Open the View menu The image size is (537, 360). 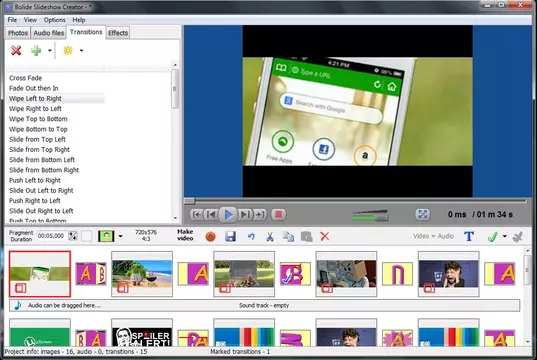point(30,20)
